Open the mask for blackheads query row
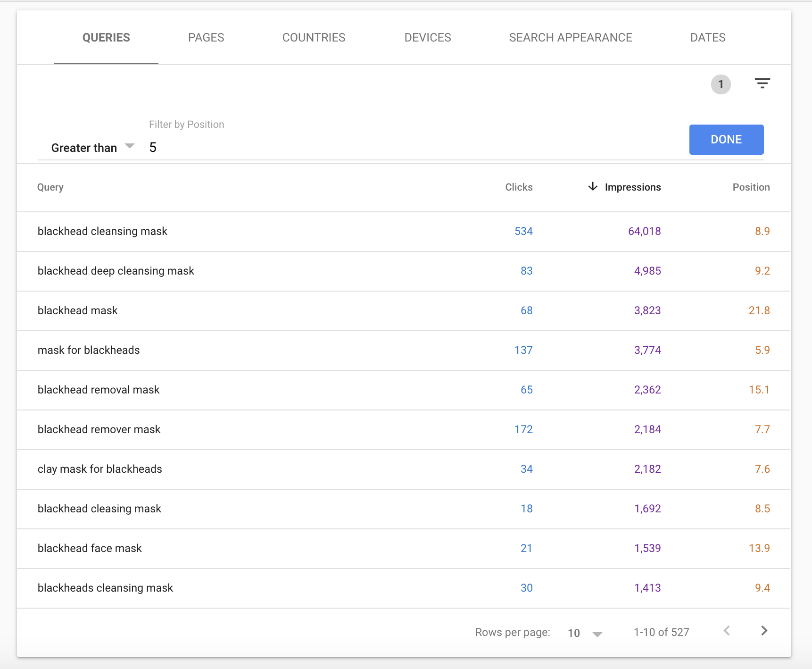The height and width of the screenshot is (669, 812). pyautogui.click(x=89, y=350)
